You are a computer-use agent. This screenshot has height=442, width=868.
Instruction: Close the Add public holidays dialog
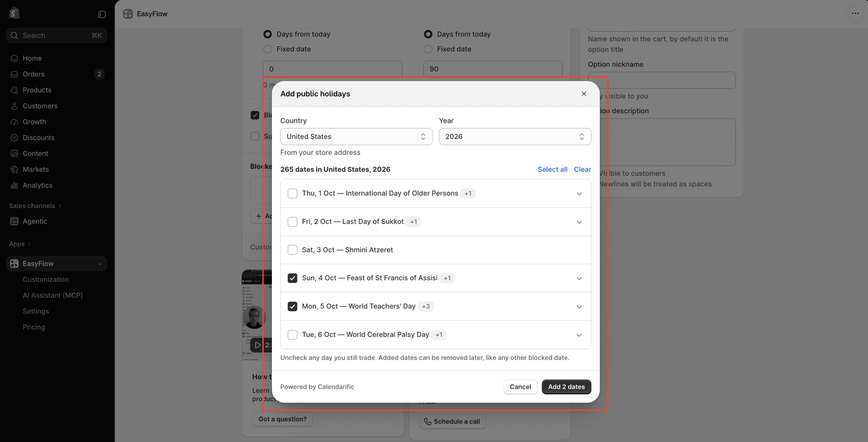584,94
